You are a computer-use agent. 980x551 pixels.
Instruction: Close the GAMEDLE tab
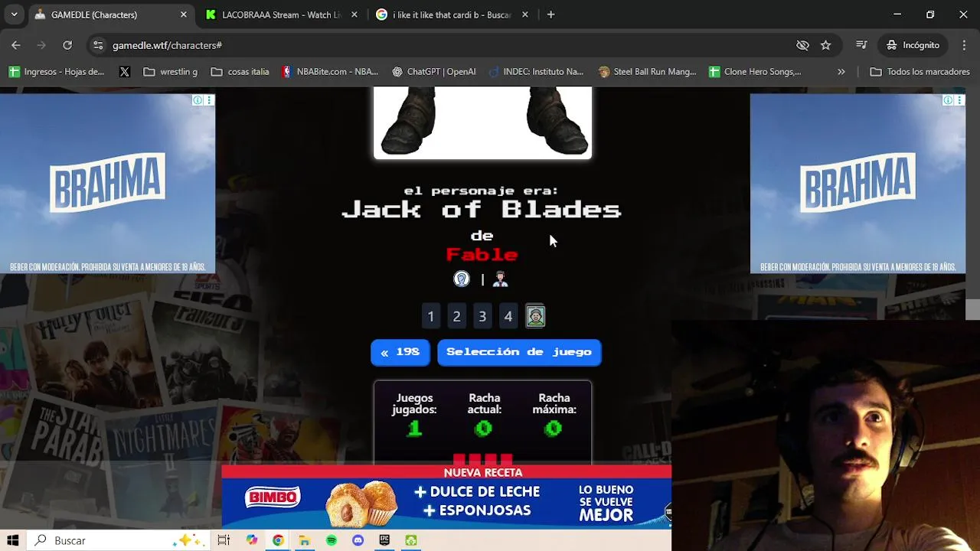(184, 15)
